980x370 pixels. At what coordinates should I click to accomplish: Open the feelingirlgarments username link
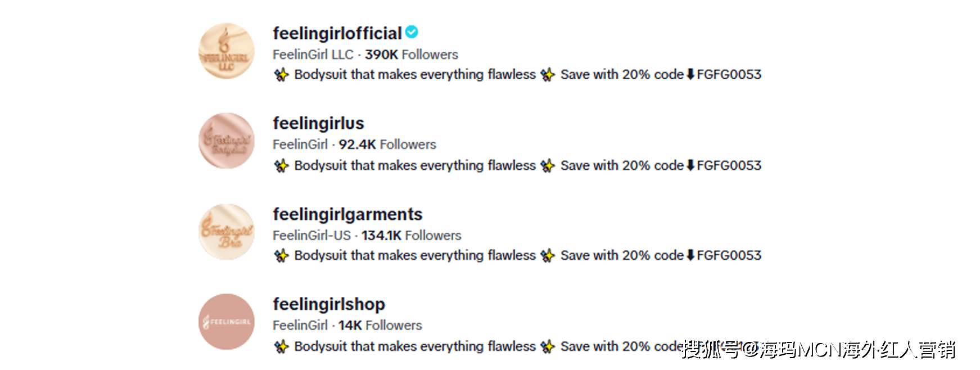click(347, 214)
